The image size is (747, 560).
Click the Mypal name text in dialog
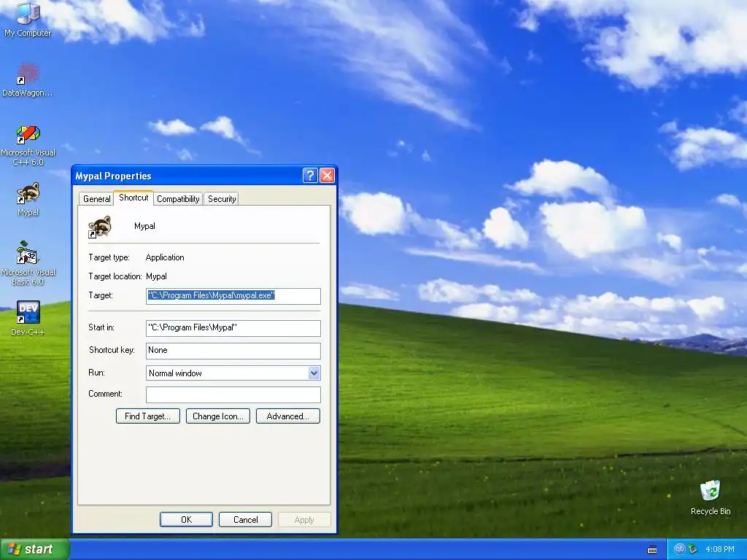tap(144, 226)
